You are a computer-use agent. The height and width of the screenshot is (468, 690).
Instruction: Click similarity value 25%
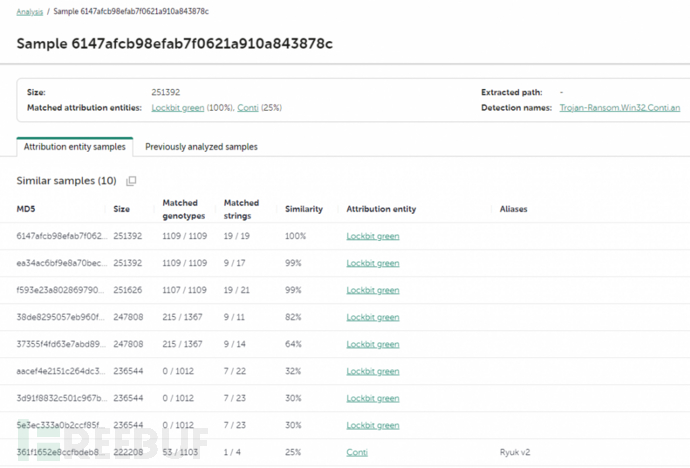click(293, 453)
